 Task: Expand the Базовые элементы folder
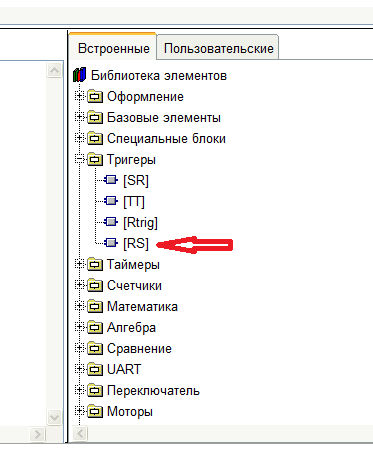[79, 117]
